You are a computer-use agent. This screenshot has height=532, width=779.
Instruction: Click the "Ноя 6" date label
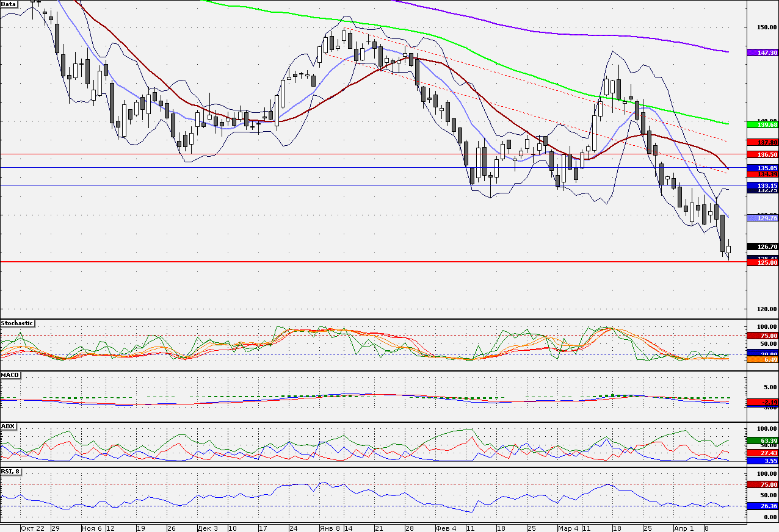[x=92, y=528]
